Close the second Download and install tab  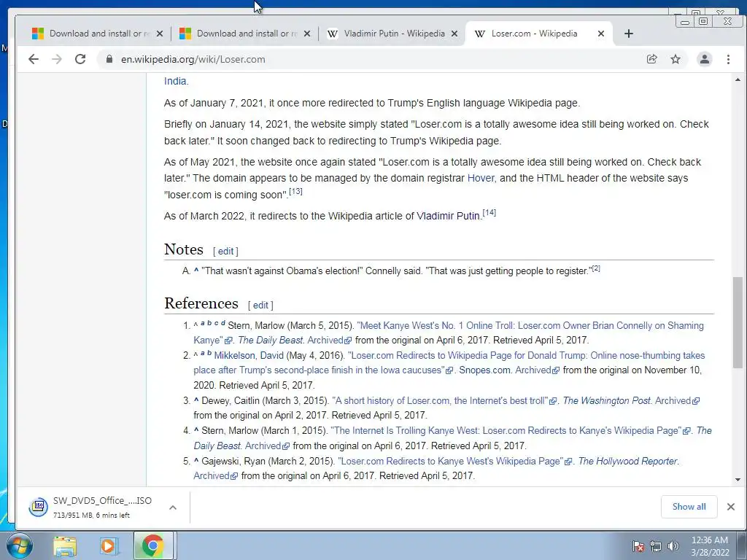307,34
